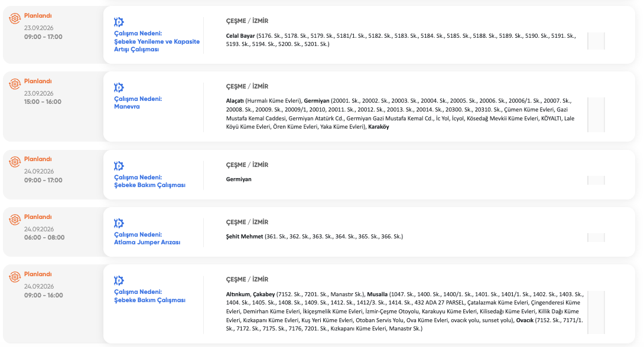Click the orange Planlandı icon for 23.09.2026 09:00 - 17:00

pyautogui.click(x=15, y=18)
